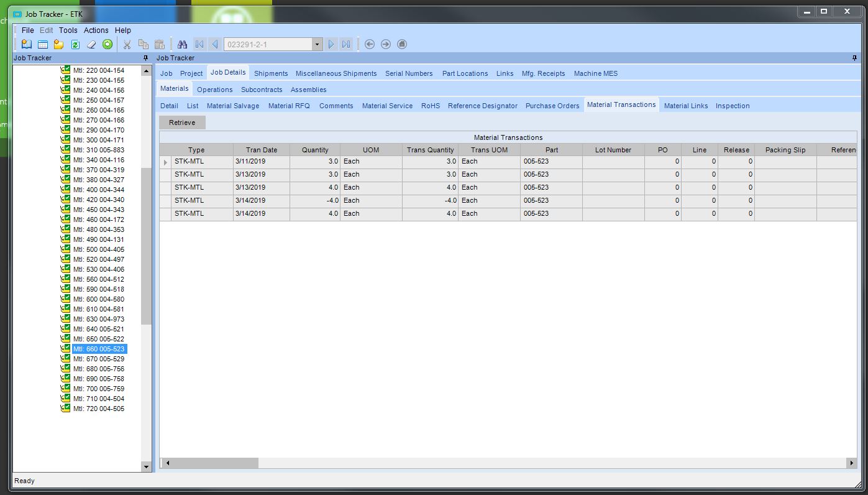Click the eraser clear toolbar icon
Viewport: 868px width, 495px height.
(x=91, y=44)
